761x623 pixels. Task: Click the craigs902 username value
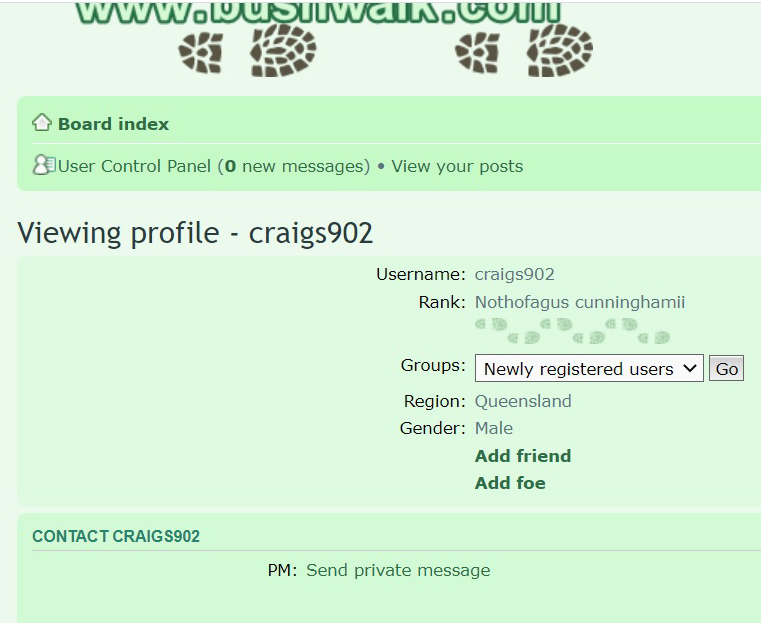(x=514, y=275)
